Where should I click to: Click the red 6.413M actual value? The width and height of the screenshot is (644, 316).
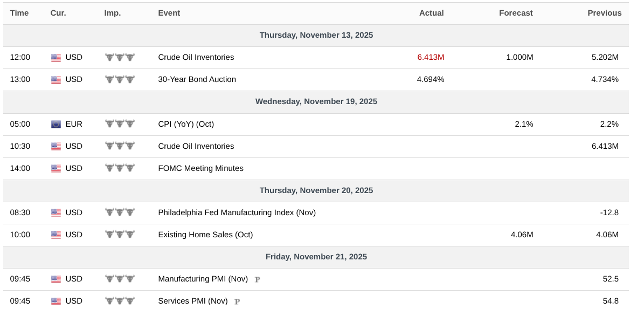(x=431, y=57)
